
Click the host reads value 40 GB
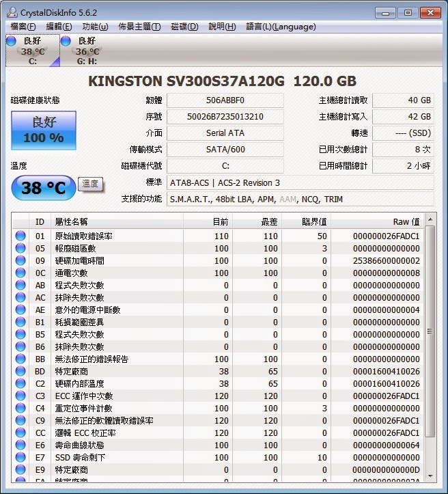click(x=404, y=100)
